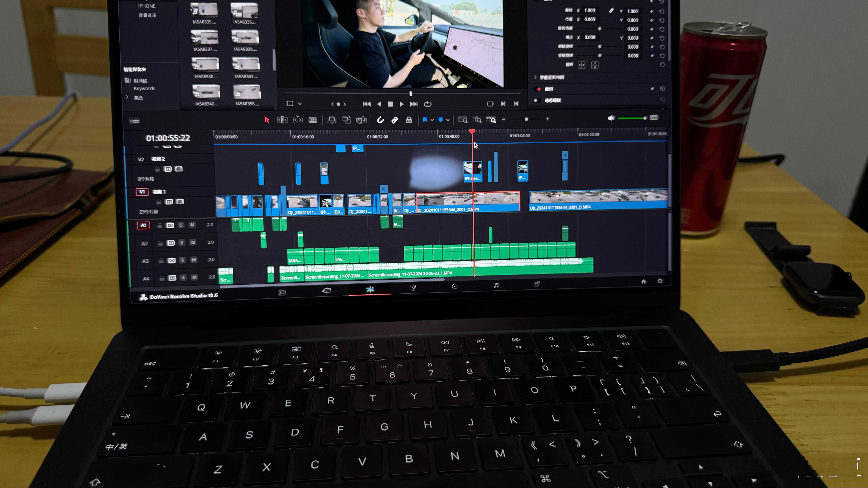Open the IA5A8337 clip thumbnail

tap(205, 37)
